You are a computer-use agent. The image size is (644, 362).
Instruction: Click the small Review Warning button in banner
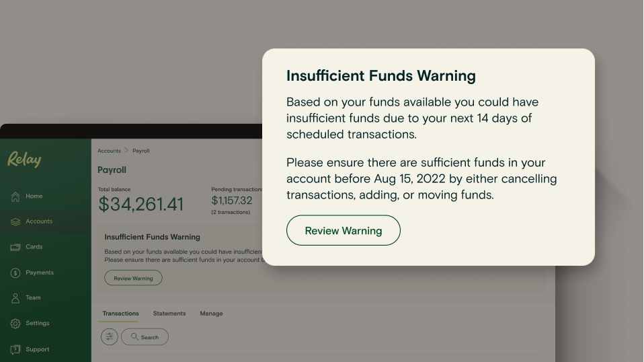133,278
